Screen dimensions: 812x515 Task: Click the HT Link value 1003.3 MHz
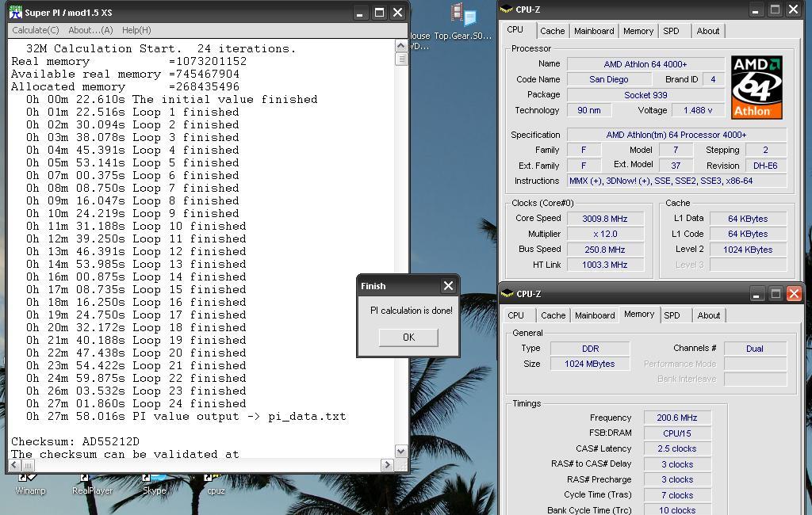605,265
